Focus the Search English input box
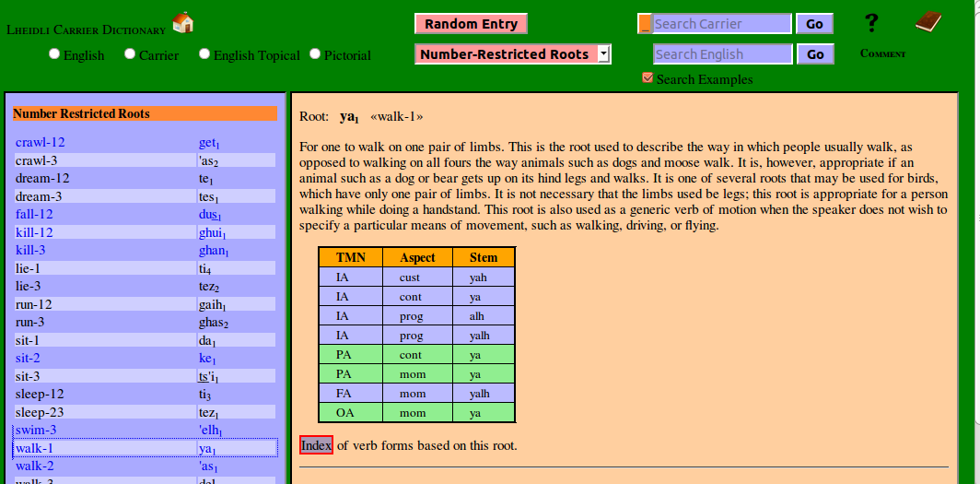Viewport: 980px width, 484px height. pos(721,54)
